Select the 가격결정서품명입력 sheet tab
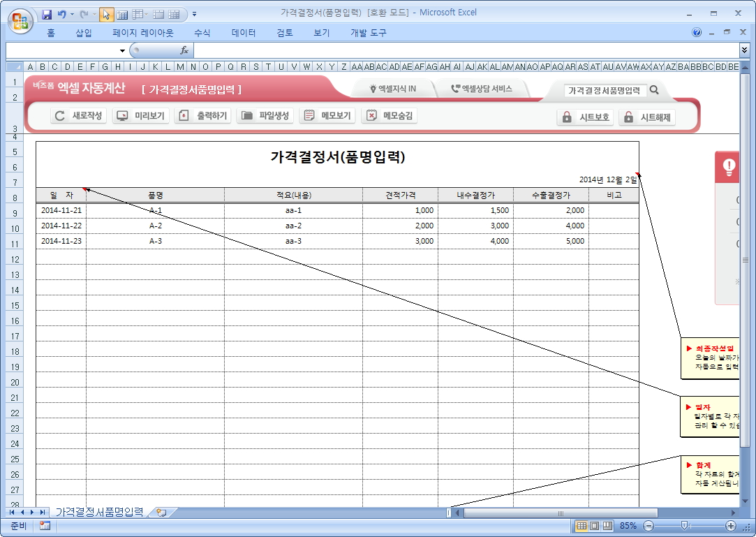 coord(99,513)
